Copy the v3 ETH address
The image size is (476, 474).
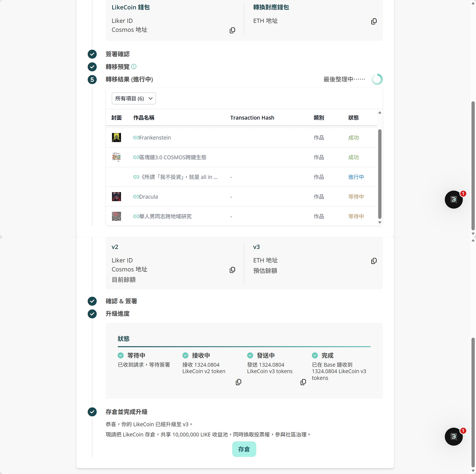click(x=374, y=261)
